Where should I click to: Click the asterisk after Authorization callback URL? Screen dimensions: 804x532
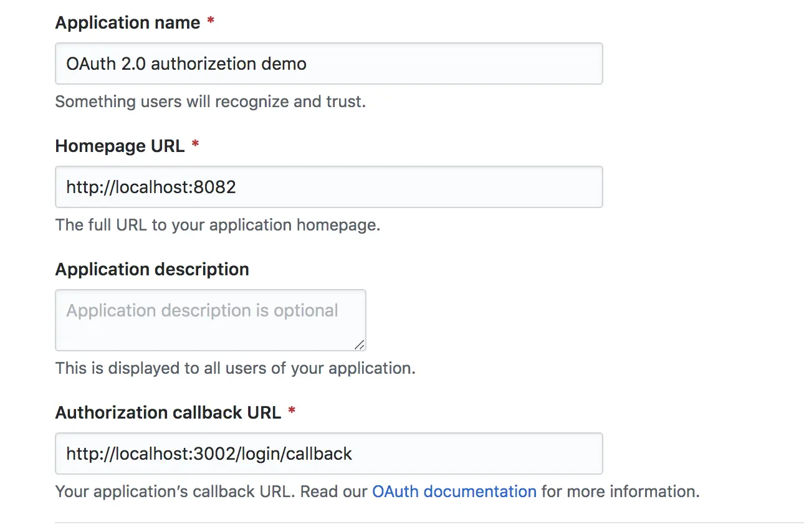pyautogui.click(x=292, y=412)
